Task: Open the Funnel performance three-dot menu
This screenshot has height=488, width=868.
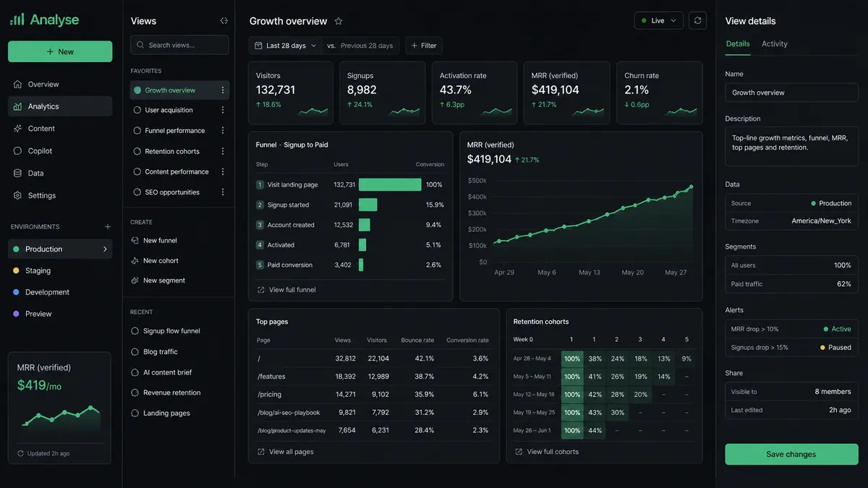Action: click(x=223, y=131)
